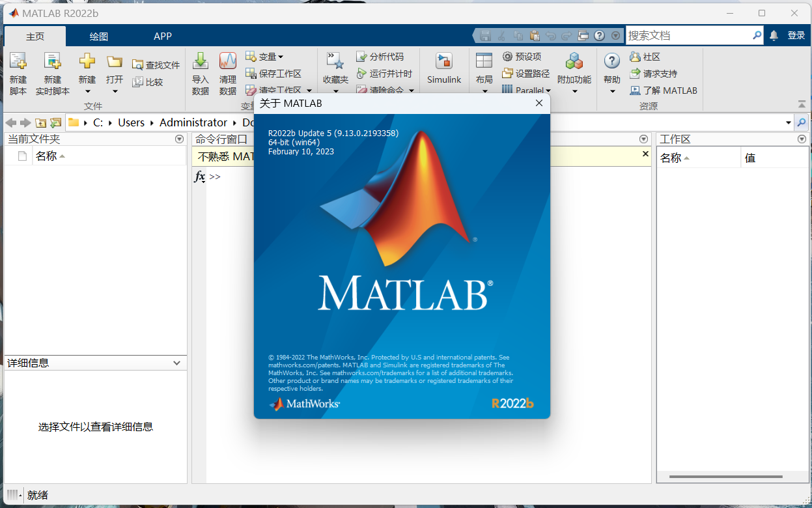This screenshot has height=508, width=812.
Task: Launch Simulink from the toolstrip
Action: [444, 68]
